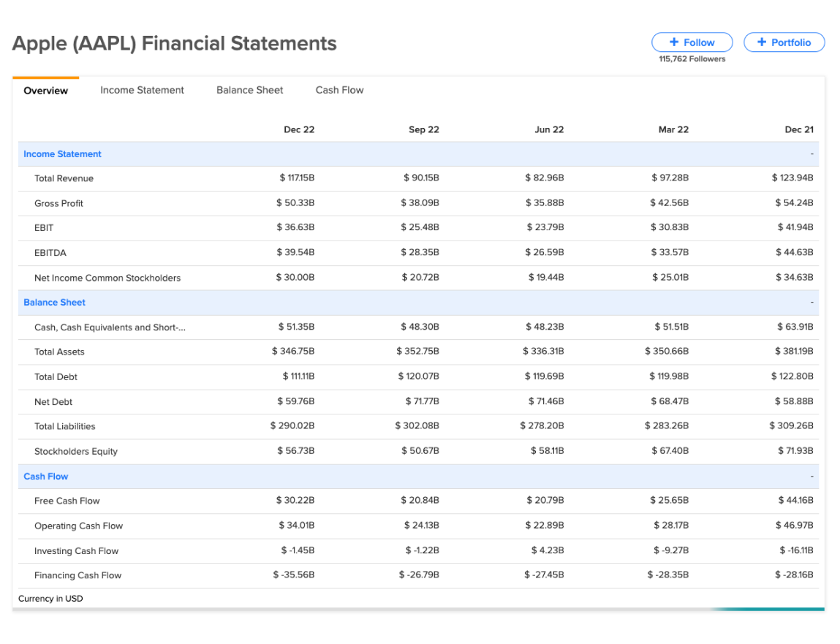Open the Income Statement section link
This screenshot has width=840, height=644.
pyautogui.click(x=62, y=154)
